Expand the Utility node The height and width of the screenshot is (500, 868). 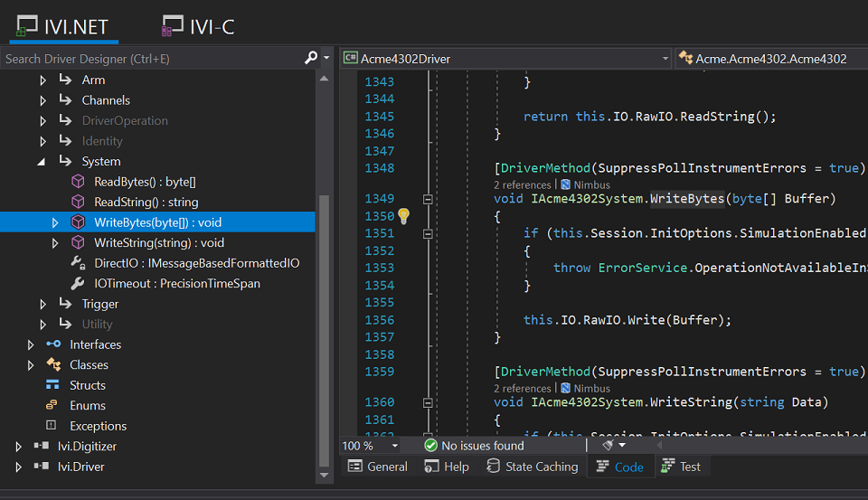click(43, 325)
